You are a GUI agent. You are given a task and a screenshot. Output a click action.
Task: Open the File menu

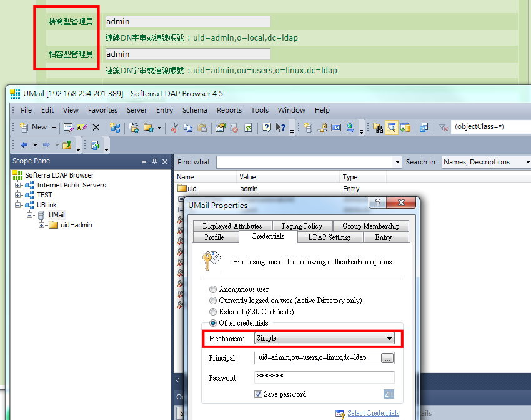coord(26,110)
